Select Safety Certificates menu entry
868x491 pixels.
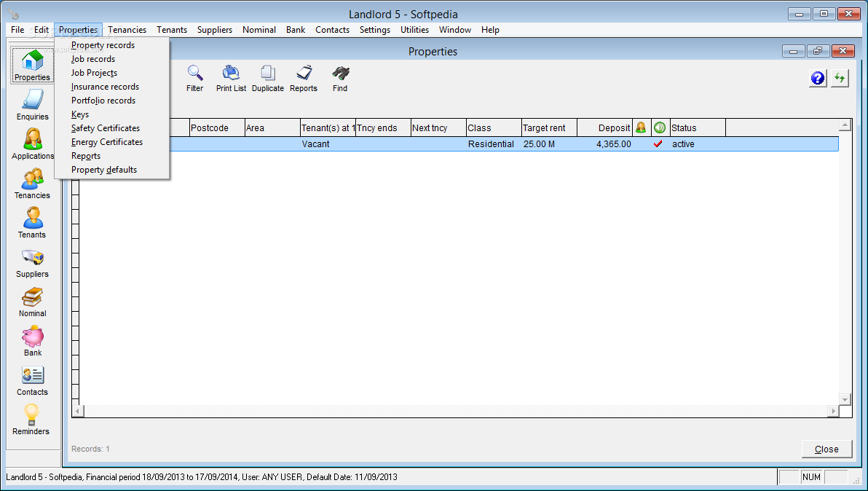point(106,128)
